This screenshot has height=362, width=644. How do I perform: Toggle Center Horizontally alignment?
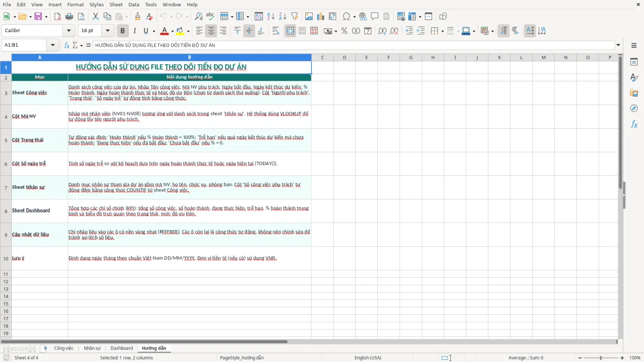[x=211, y=31]
